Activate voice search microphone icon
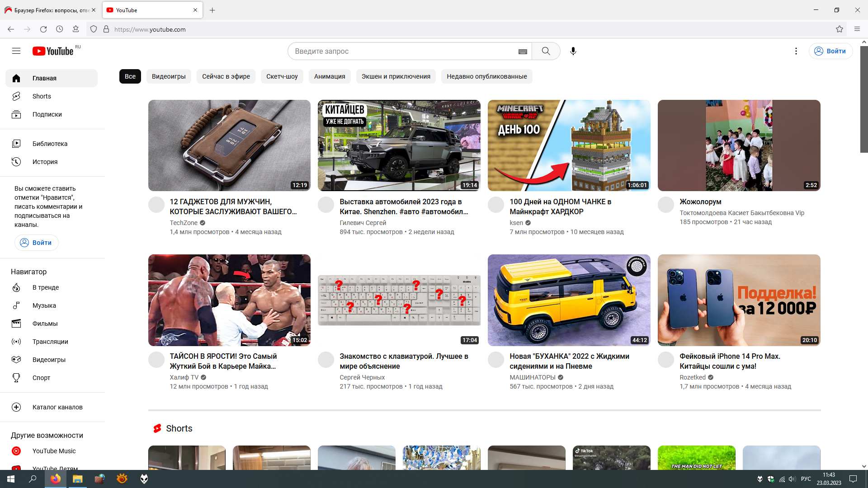This screenshot has height=488, width=868. pyautogui.click(x=573, y=51)
